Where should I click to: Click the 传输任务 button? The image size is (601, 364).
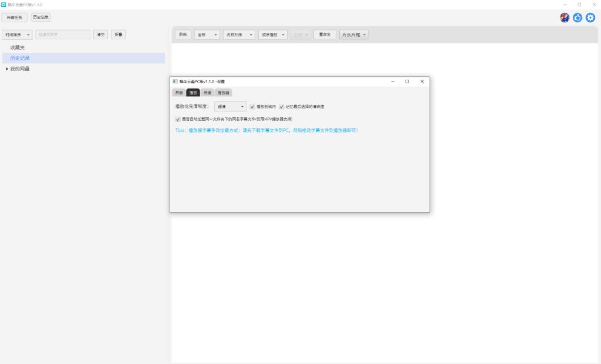pos(15,18)
